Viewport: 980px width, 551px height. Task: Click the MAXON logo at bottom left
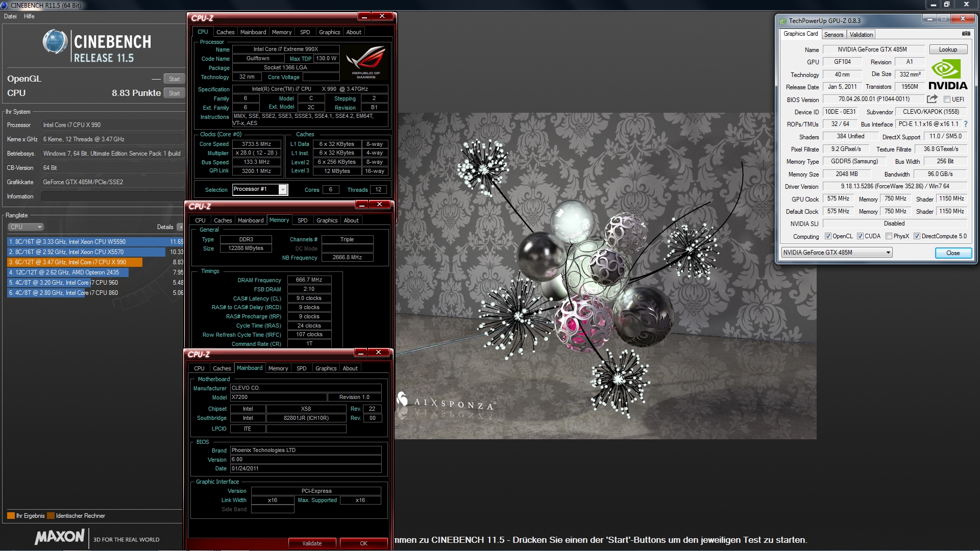tap(60, 537)
